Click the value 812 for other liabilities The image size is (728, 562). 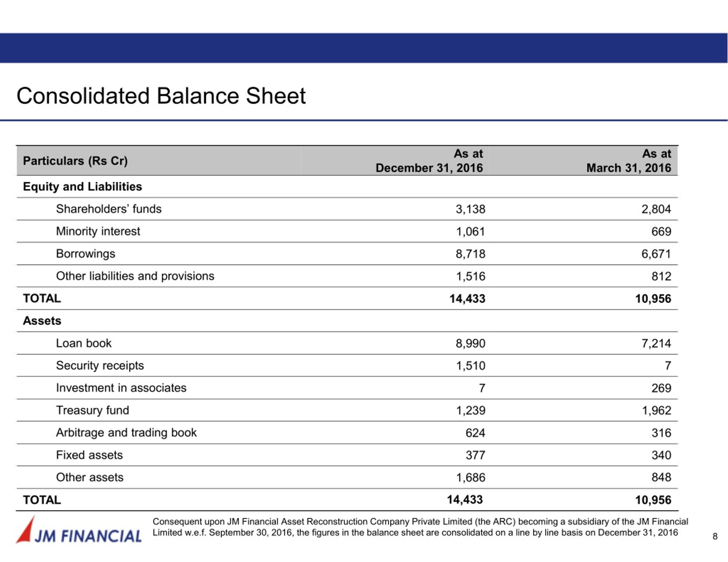(661, 276)
